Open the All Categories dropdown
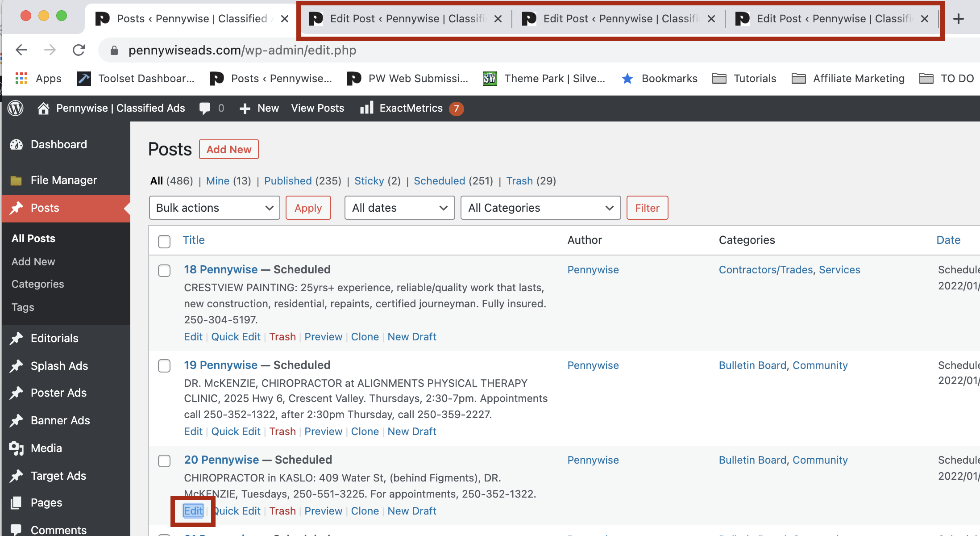Image resolution: width=980 pixels, height=536 pixels. tap(541, 208)
